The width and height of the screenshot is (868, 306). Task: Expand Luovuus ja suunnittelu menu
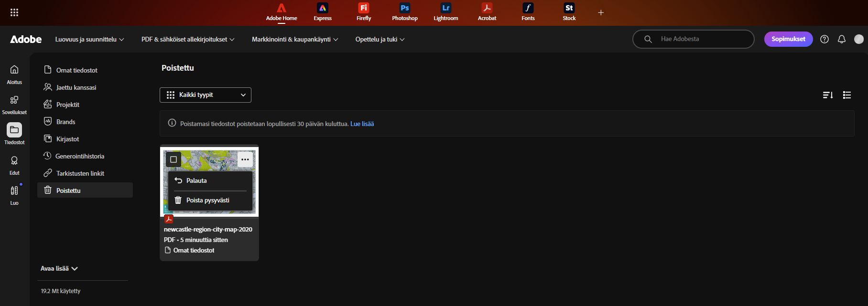(x=89, y=39)
